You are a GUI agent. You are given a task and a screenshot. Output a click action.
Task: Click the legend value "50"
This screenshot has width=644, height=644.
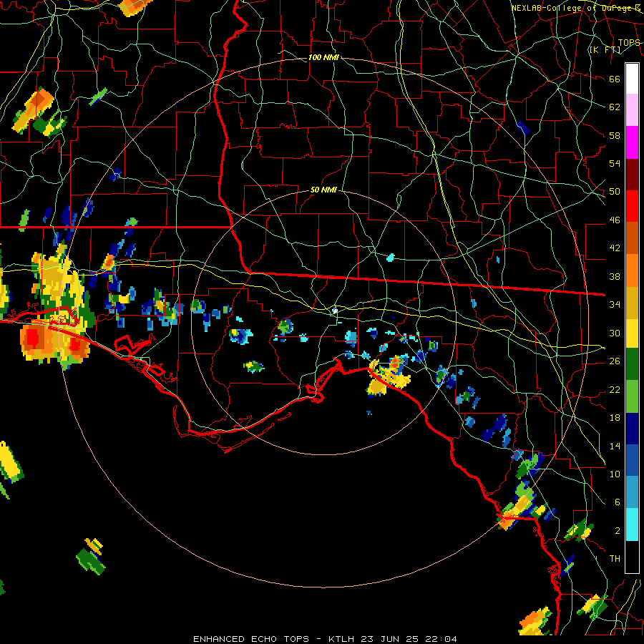click(x=615, y=192)
